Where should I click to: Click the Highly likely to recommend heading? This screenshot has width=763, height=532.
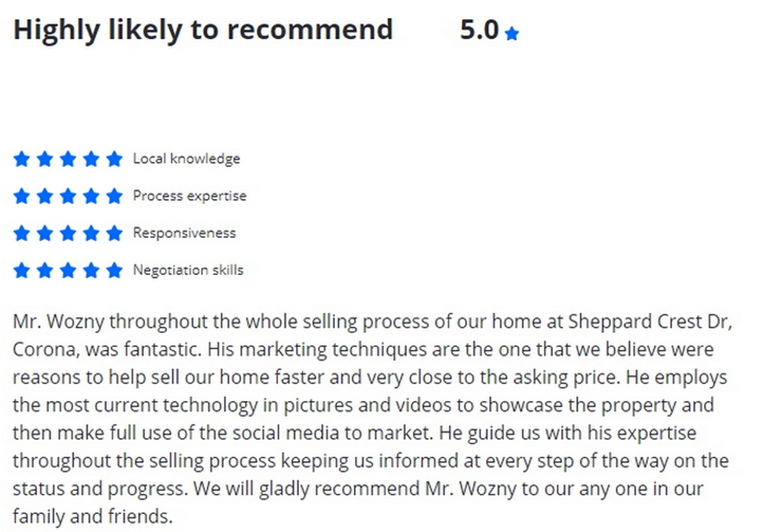203,30
